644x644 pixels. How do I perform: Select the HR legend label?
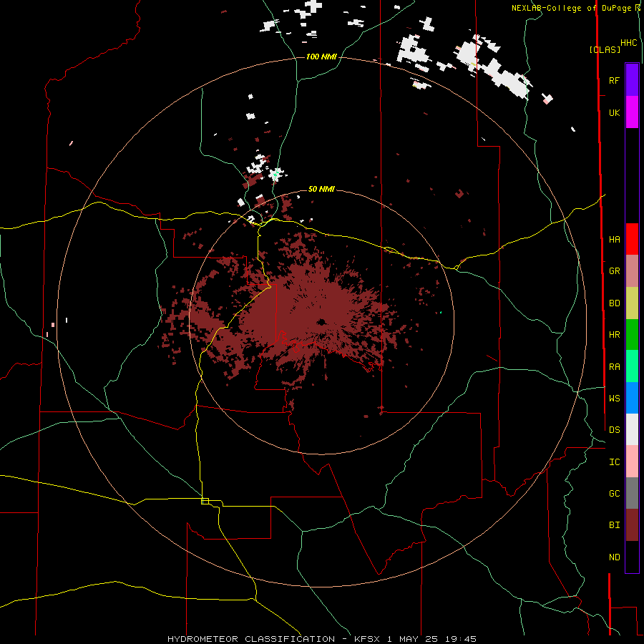pyautogui.click(x=614, y=335)
